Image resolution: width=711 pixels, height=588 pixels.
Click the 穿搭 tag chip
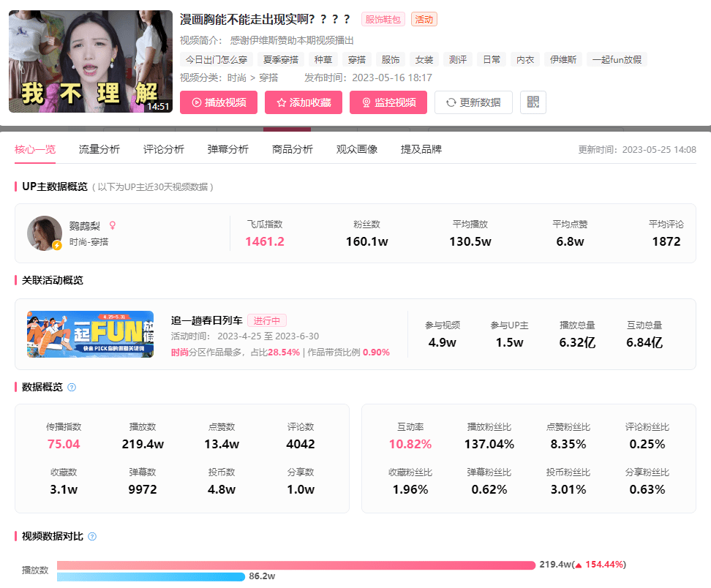(x=357, y=59)
